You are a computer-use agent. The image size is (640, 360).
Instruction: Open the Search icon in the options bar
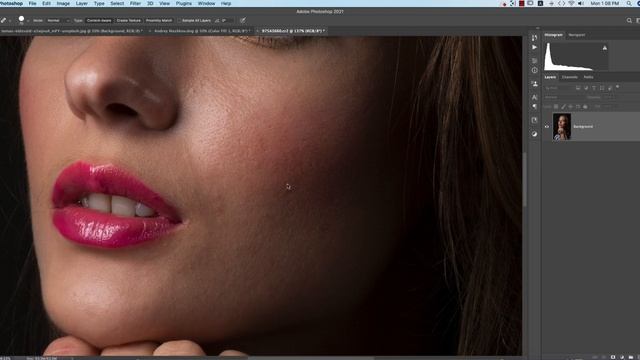(629, 20)
